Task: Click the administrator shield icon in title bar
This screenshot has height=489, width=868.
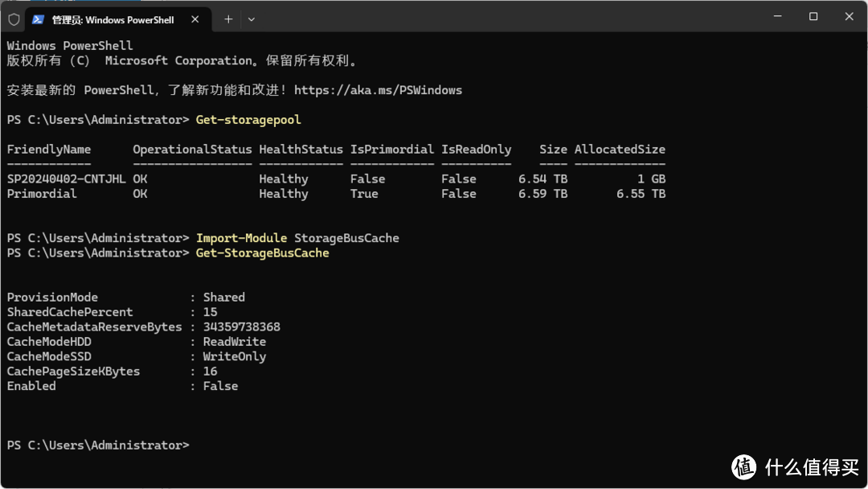Action: click(x=14, y=19)
